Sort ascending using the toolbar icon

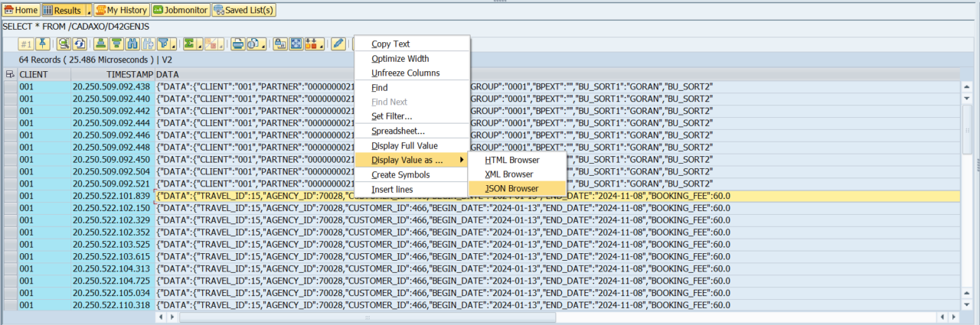(x=100, y=44)
